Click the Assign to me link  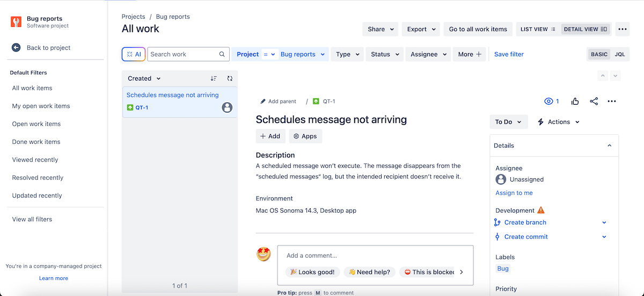[x=514, y=193]
